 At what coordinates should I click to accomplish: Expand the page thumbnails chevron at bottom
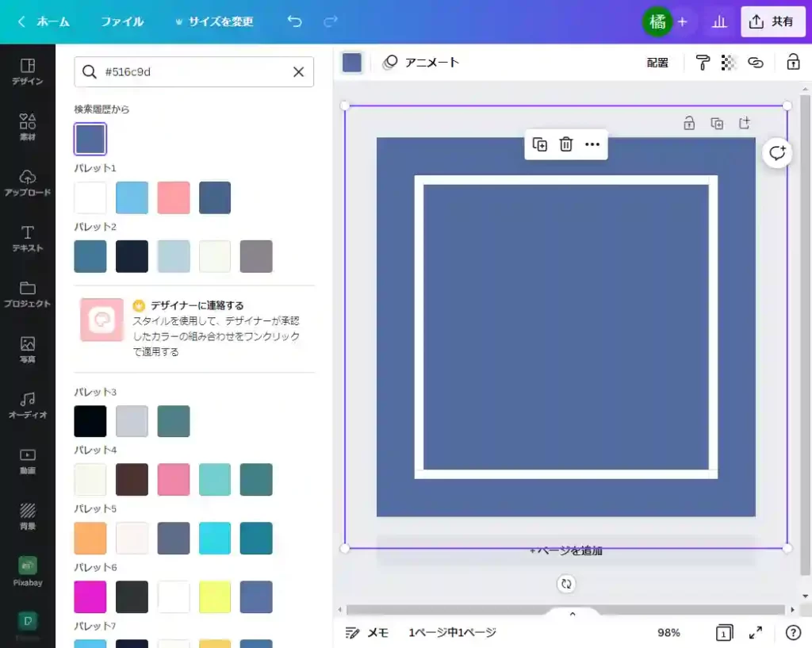(x=573, y=613)
